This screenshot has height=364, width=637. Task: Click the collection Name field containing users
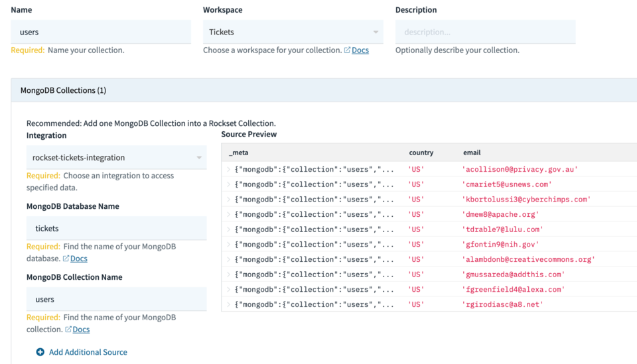coord(101,32)
